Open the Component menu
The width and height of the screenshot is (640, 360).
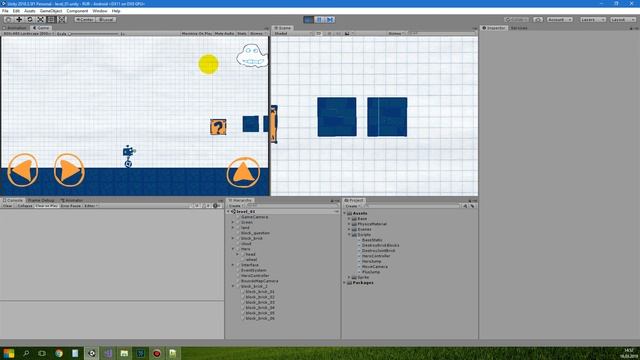click(x=77, y=11)
